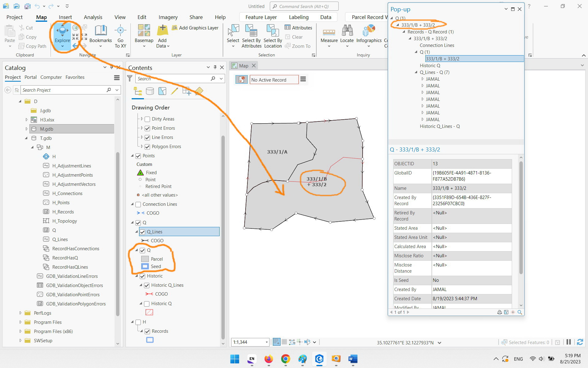Enable the Dirty Areas layer
This screenshot has height=368, width=588.
click(x=148, y=119)
